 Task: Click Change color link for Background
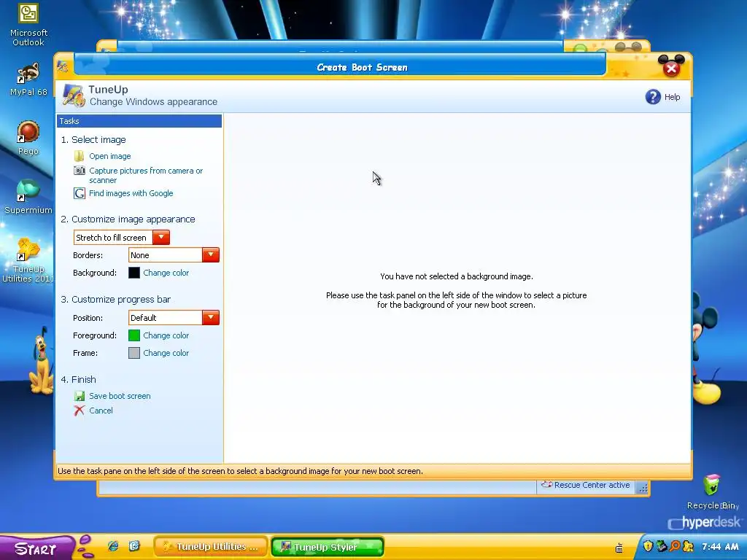166,273
